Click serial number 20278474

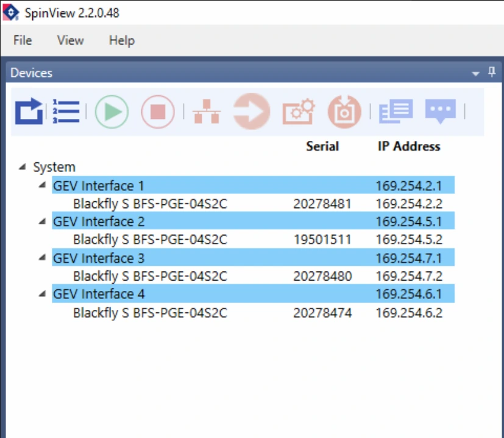tap(322, 313)
